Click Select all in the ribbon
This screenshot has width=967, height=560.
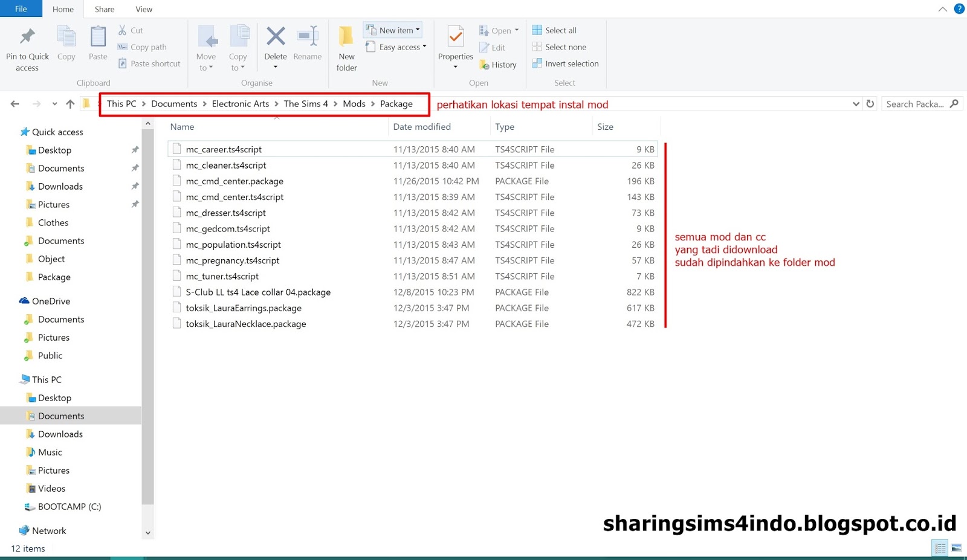554,30
